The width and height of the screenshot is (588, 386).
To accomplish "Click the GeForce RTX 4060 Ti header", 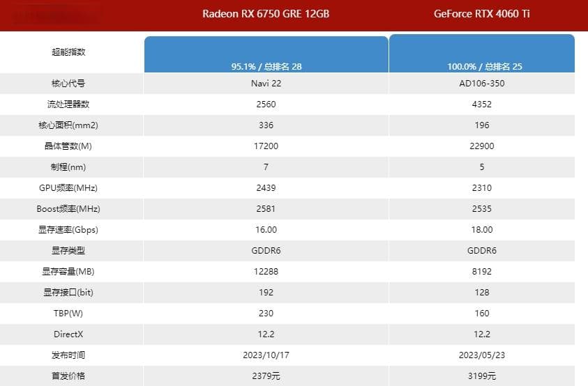I will click(482, 14).
